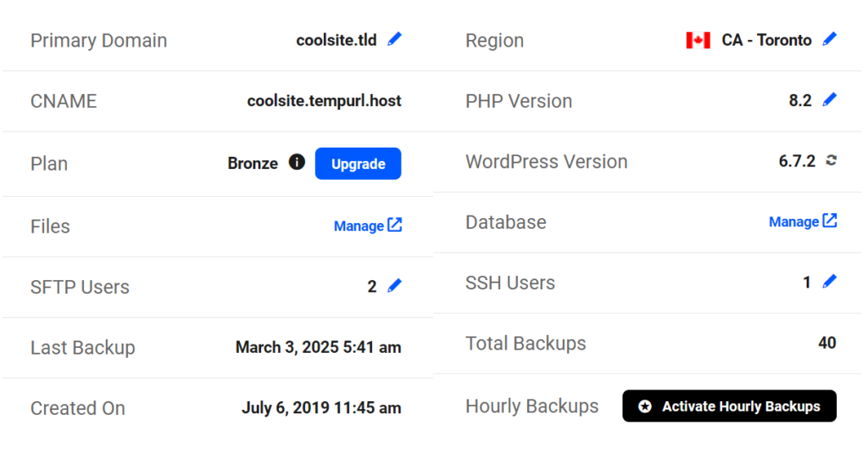Open Database Manage link
The height and width of the screenshot is (459, 868).
[803, 221]
